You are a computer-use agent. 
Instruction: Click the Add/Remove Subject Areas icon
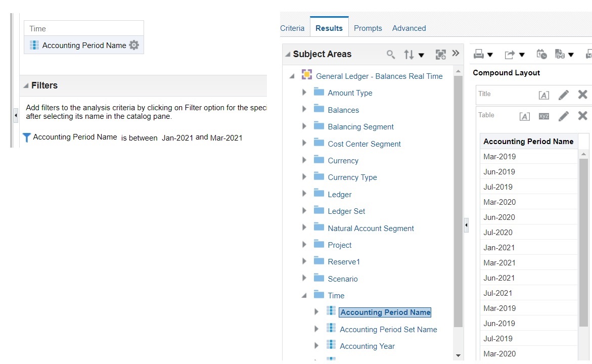tap(440, 54)
